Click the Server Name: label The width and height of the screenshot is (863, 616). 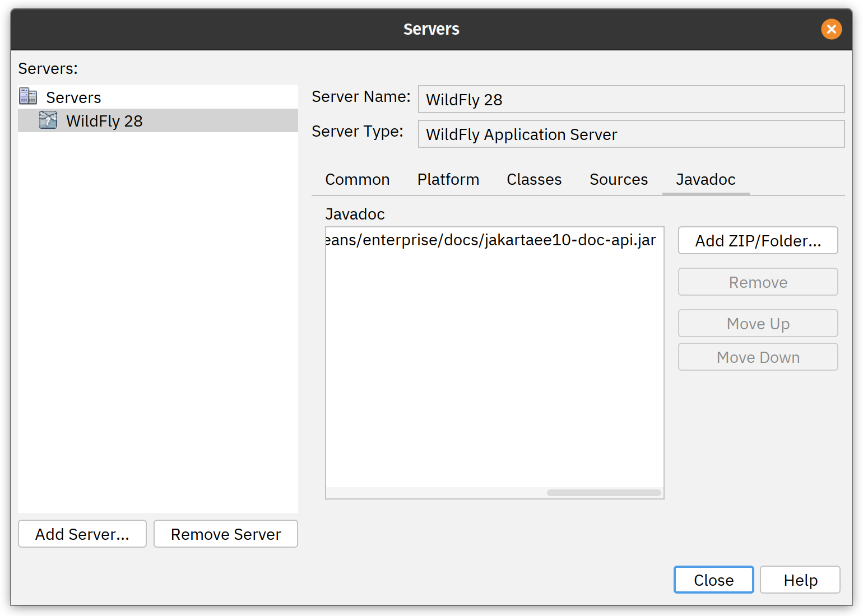point(361,97)
